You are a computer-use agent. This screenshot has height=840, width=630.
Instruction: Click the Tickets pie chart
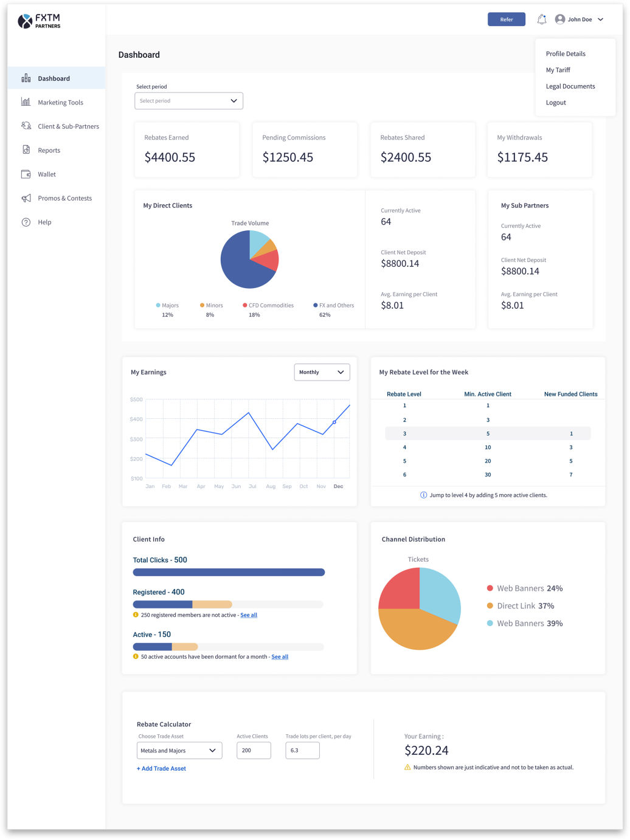420,608
